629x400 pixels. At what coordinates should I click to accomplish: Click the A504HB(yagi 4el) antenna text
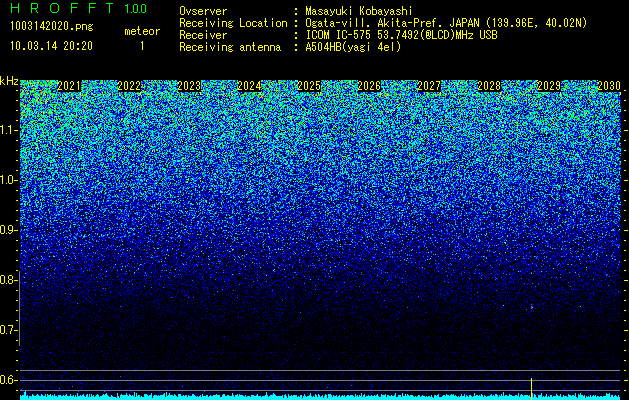pos(353,47)
